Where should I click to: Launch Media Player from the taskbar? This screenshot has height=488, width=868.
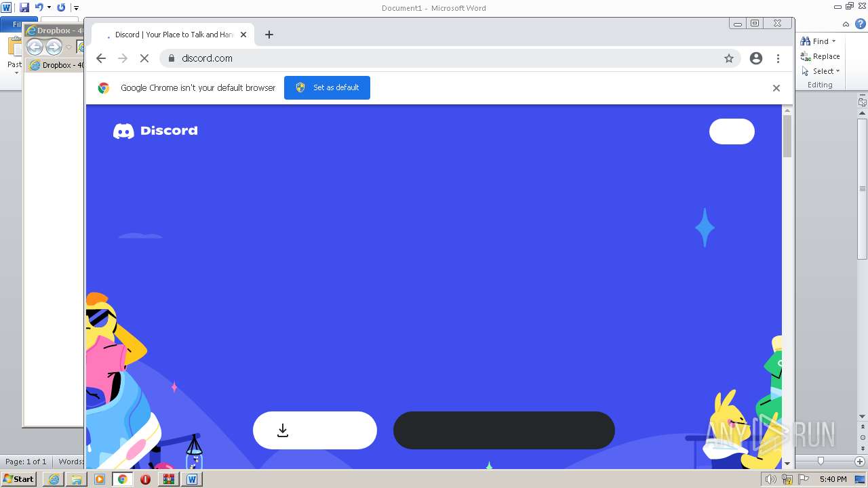pos(100,479)
